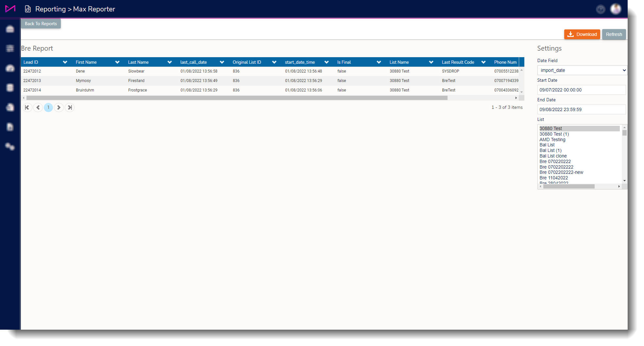Viewport: 644px width, 346px height.
Task: Open the start_date_time column menu
Action: pos(327,62)
